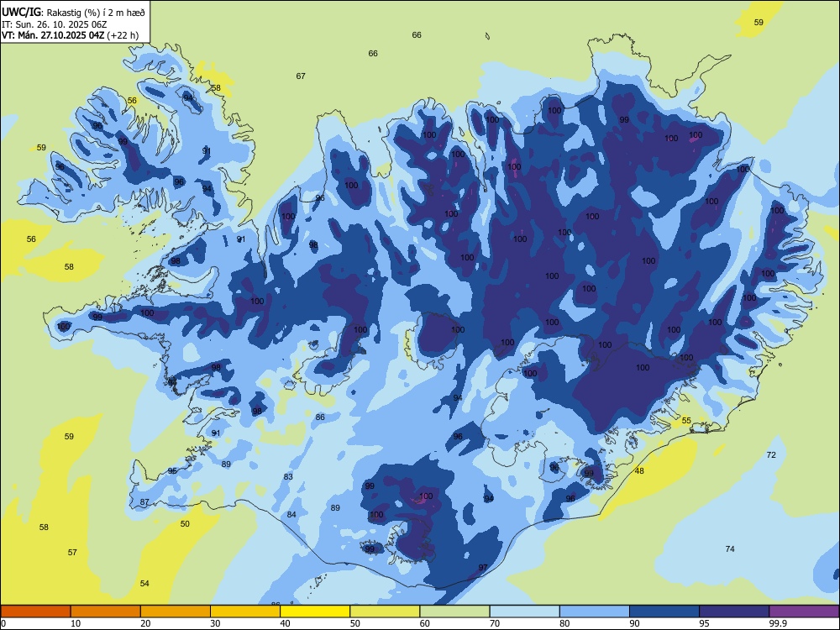
Task: Click the light green 60–70 legend swatch
Action: pos(454,612)
